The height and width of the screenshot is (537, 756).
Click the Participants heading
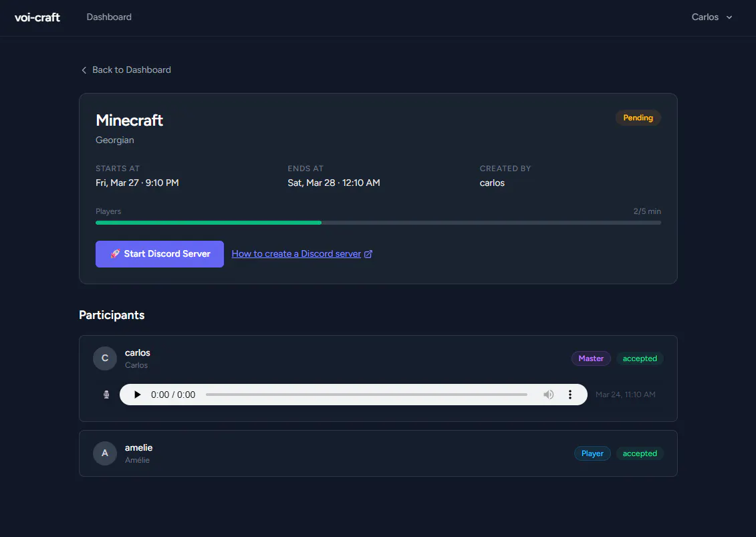click(x=112, y=315)
